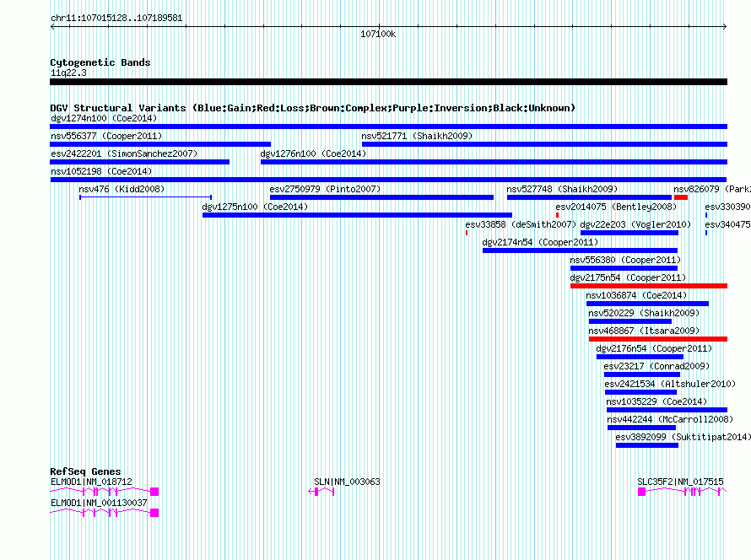Open nsv468867 (Itsara2009) loss variant

pyautogui.click(x=658, y=339)
